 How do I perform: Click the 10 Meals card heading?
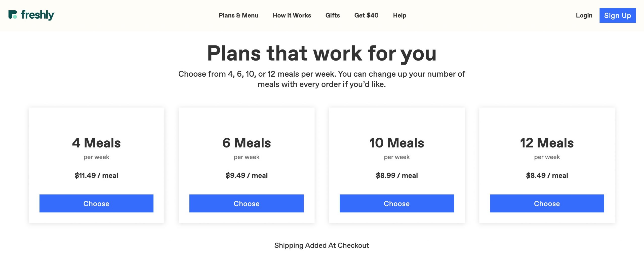[x=397, y=143]
